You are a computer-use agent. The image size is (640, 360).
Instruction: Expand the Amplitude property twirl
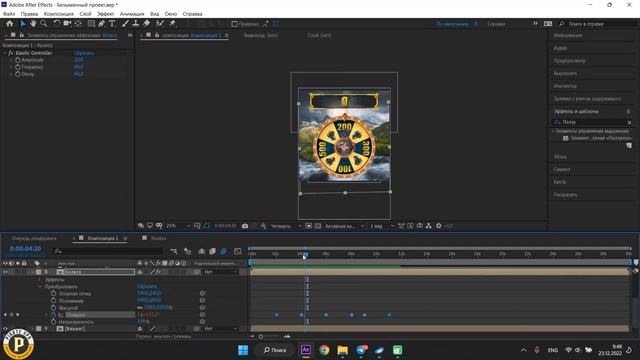(x=11, y=60)
